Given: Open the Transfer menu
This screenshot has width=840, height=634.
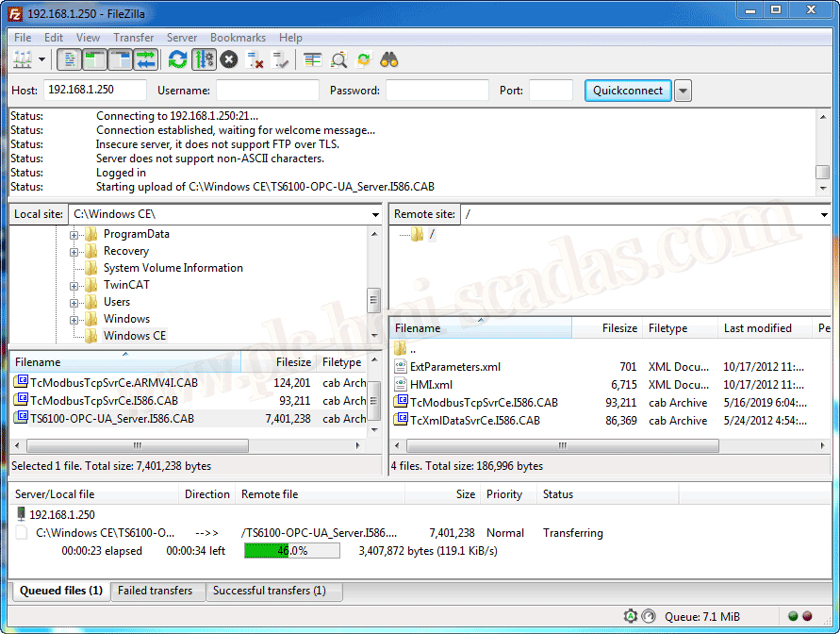Looking at the screenshot, I should coord(133,38).
